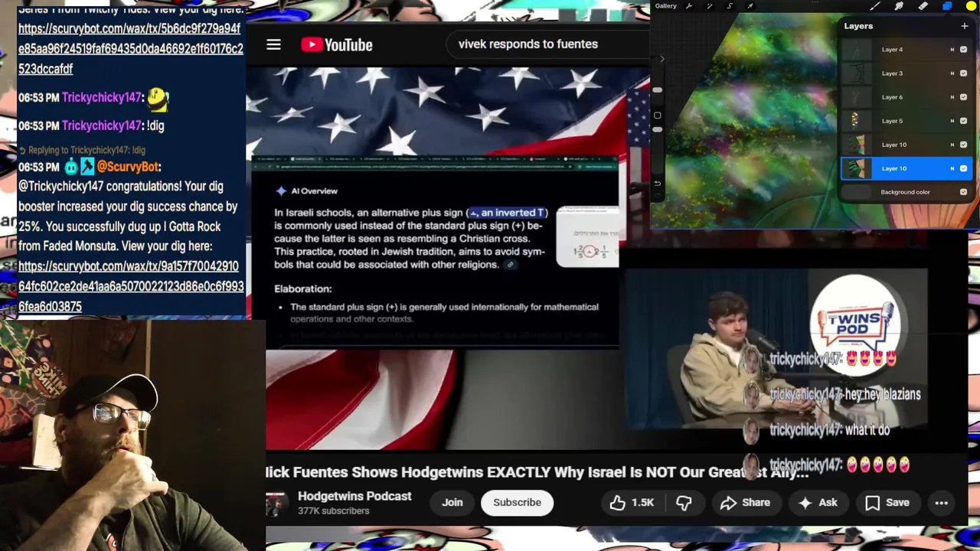The image size is (980, 551).
Task: Click Procreate sidebar undo arrow
Action: point(657,183)
